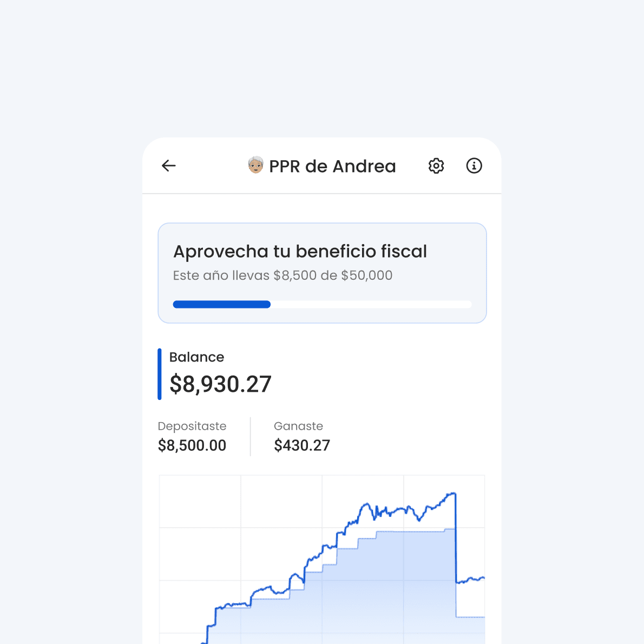Click the grandma avatar next to the title

[x=255, y=166]
